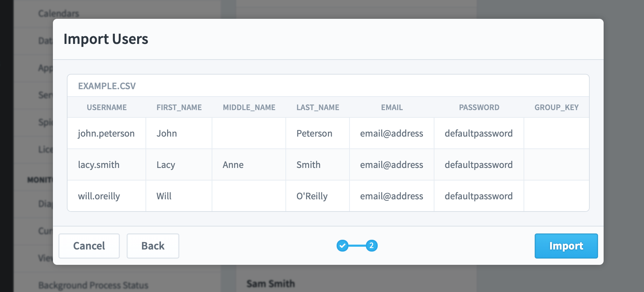Cancel the Import Users dialog
The image size is (644, 292).
[89, 246]
